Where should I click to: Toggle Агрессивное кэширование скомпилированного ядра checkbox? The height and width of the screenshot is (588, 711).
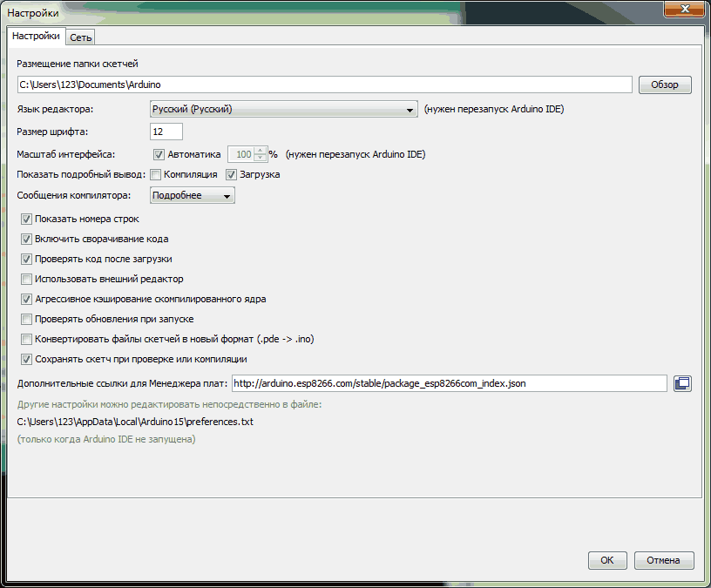tap(26, 299)
